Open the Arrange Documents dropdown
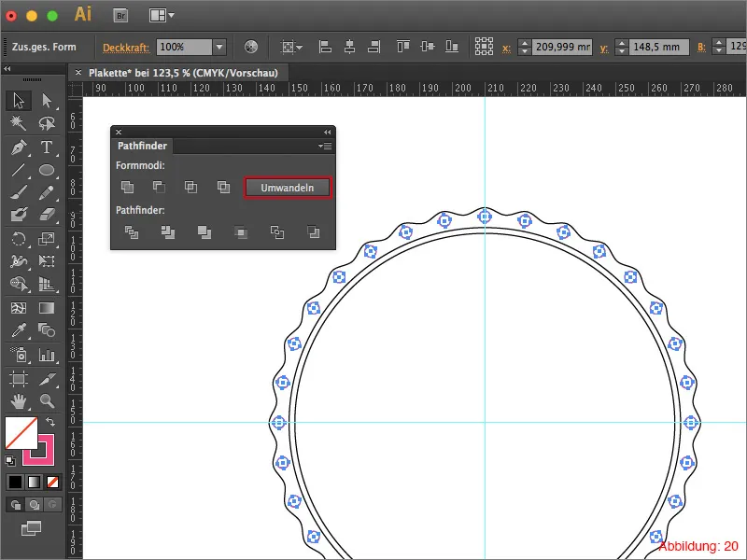 click(x=162, y=16)
